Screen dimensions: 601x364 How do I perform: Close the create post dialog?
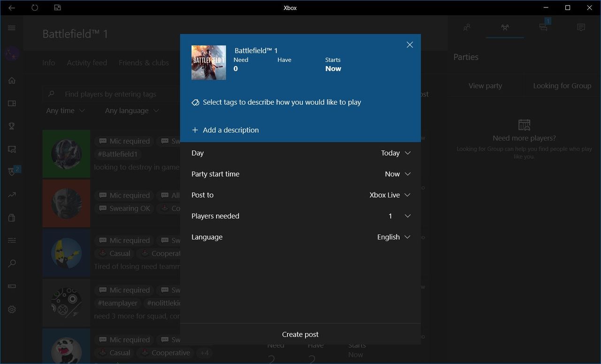[x=410, y=45]
